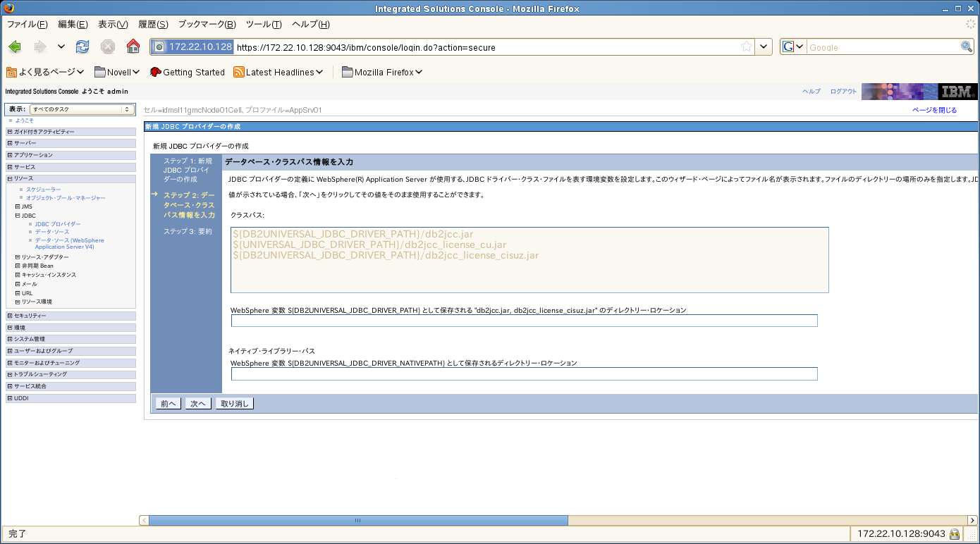Viewport: 980px width, 544px height.
Task: Open the ファイル menu
Action: (27, 24)
